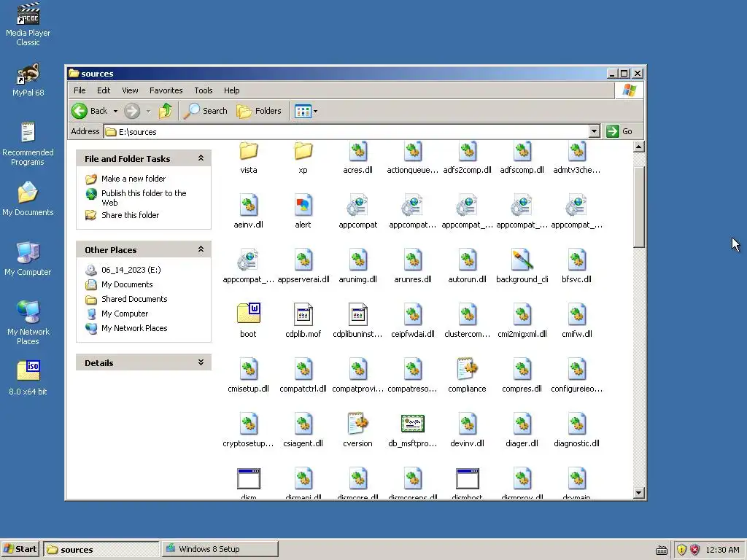Click Share this folder

130,215
